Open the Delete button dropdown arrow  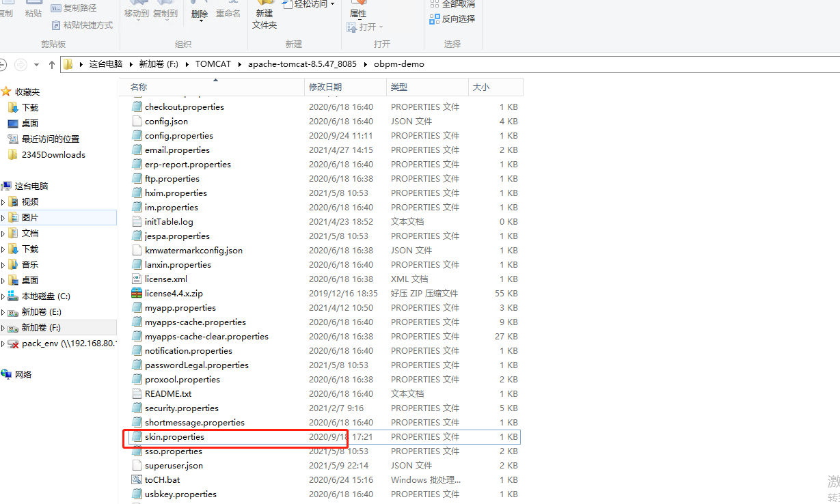click(200, 23)
